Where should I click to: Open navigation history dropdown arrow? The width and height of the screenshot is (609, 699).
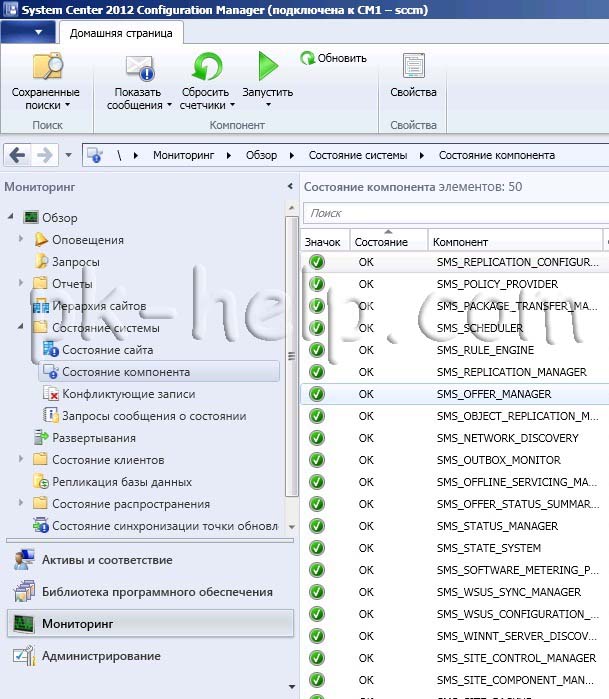coord(68,156)
